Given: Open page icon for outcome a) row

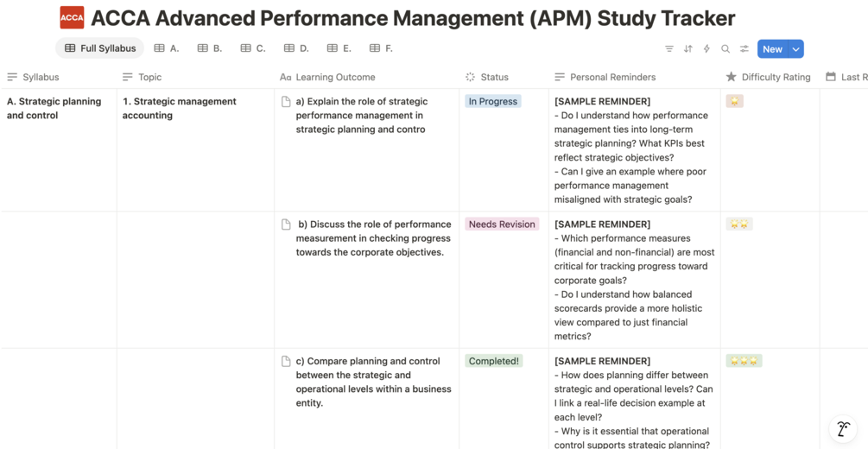Looking at the screenshot, I should point(286,102).
